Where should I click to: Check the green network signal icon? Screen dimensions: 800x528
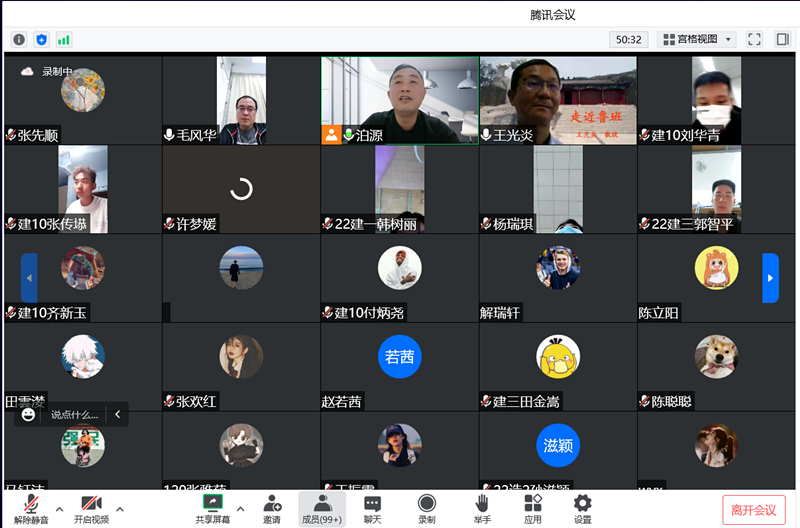click(x=64, y=40)
